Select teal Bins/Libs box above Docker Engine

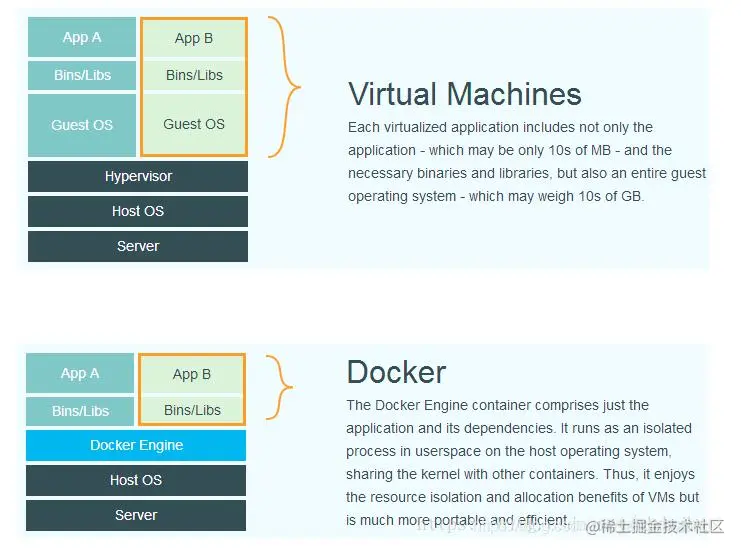click(x=80, y=411)
